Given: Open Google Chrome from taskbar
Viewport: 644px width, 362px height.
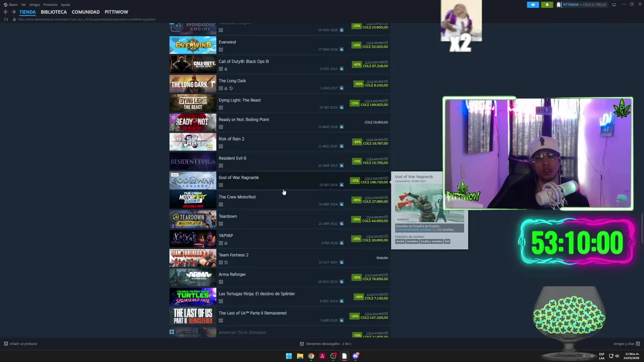Looking at the screenshot, I should point(311,356).
